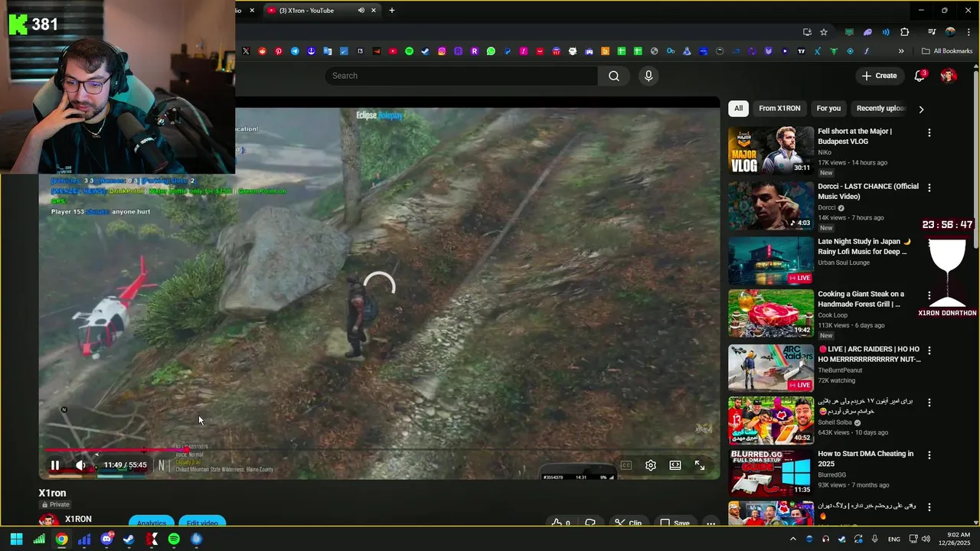Select the From X1RON filter chip

click(x=779, y=109)
